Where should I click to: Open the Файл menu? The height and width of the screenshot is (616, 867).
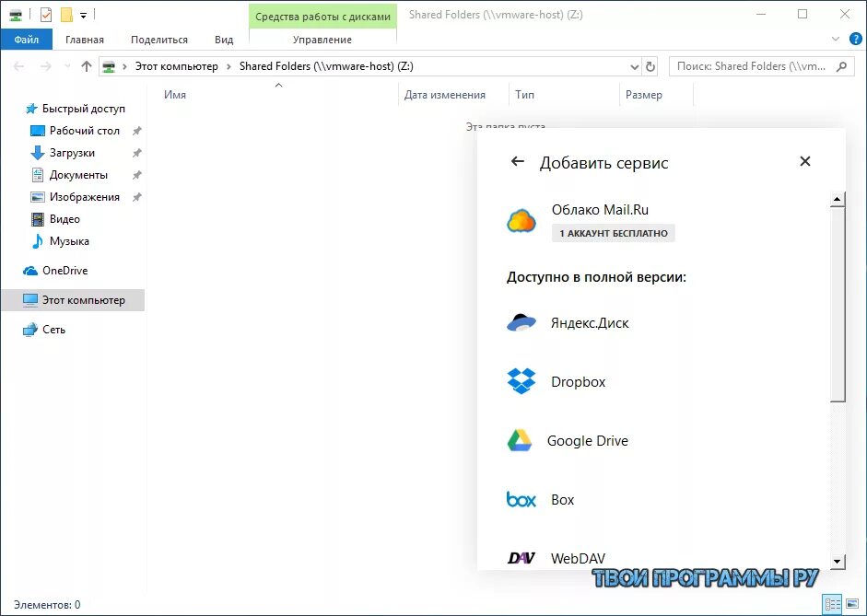pyautogui.click(x=27, y=40)
